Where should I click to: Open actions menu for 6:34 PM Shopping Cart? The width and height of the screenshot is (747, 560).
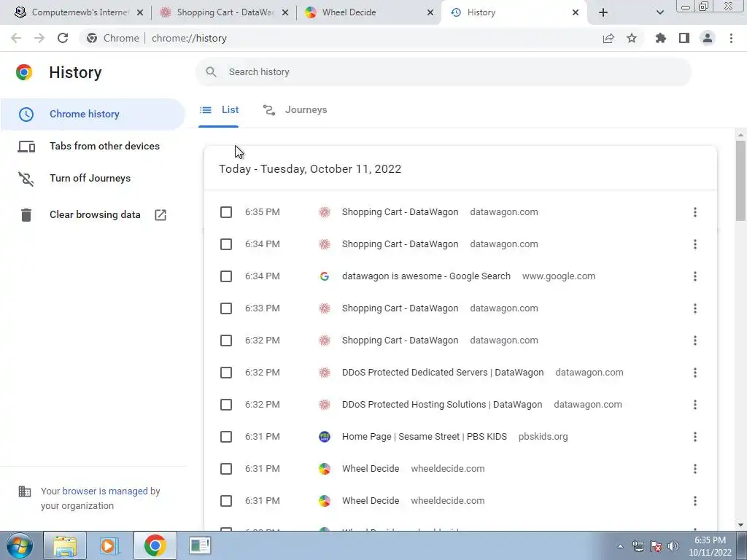coord(695,244)
